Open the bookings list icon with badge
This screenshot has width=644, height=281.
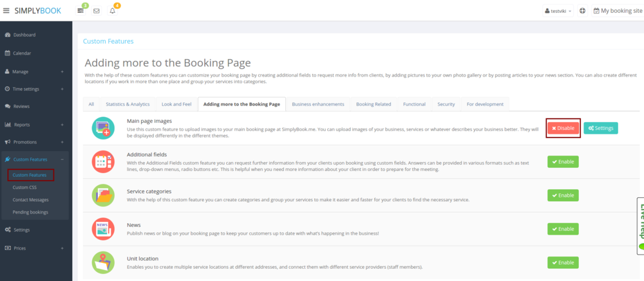[x=80, y=11]
